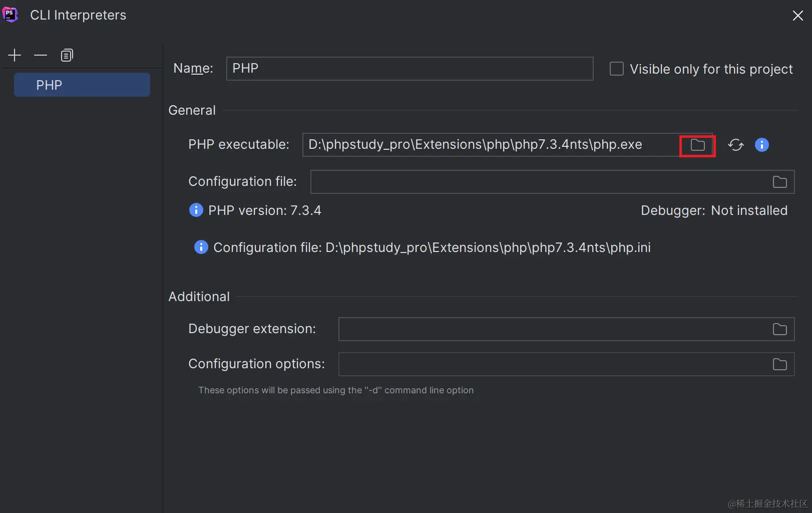The height and width of the screenshot is (513, 812).
Task: Browse for PHP executable folder icon
Action: tap(697, 145)
